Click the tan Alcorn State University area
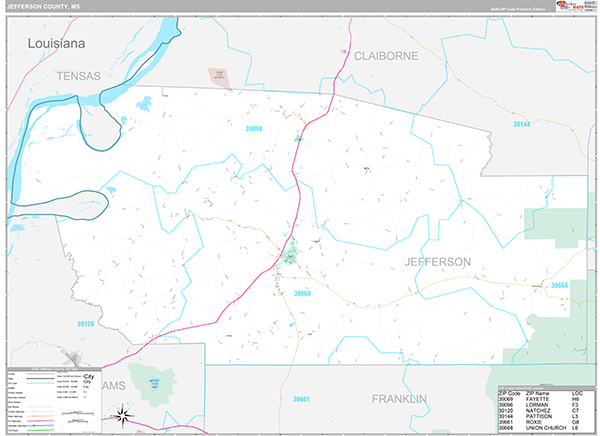 pyautogui.click(x=219, y=78)
